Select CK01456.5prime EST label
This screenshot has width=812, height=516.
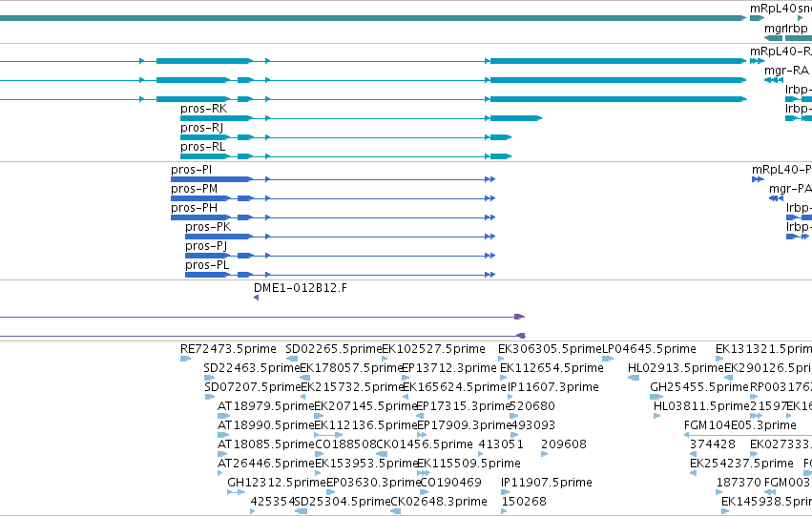tap(424, 445)
